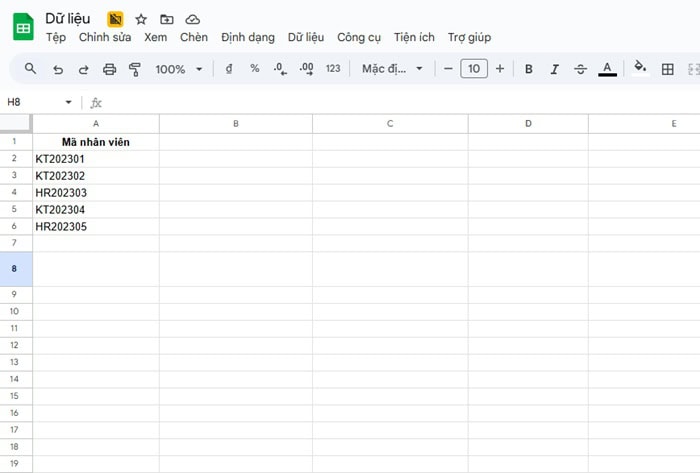
Task: Open the Định dạng menu
Action: [247, 37]
